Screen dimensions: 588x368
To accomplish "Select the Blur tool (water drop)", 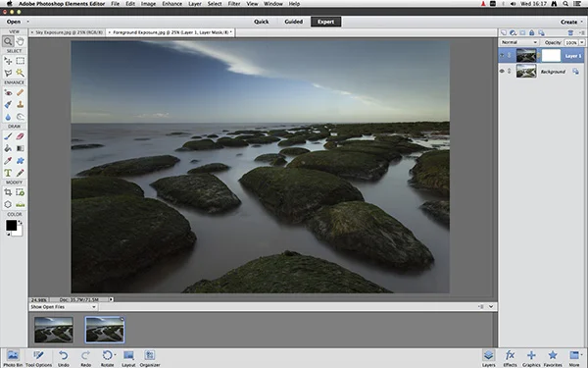I will 8,117.
